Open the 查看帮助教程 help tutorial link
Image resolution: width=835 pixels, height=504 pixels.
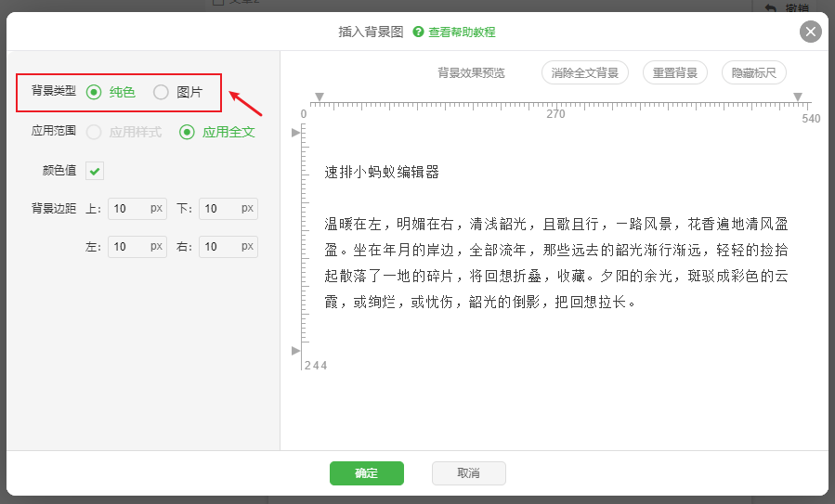click(x=461, y=32)
